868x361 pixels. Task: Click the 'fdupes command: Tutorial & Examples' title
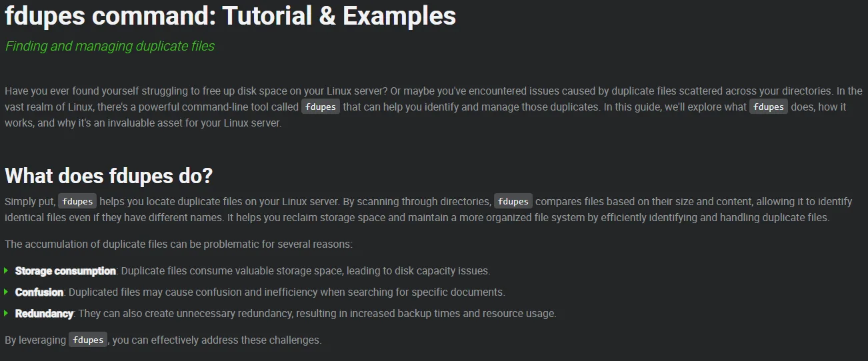[231, 16]
